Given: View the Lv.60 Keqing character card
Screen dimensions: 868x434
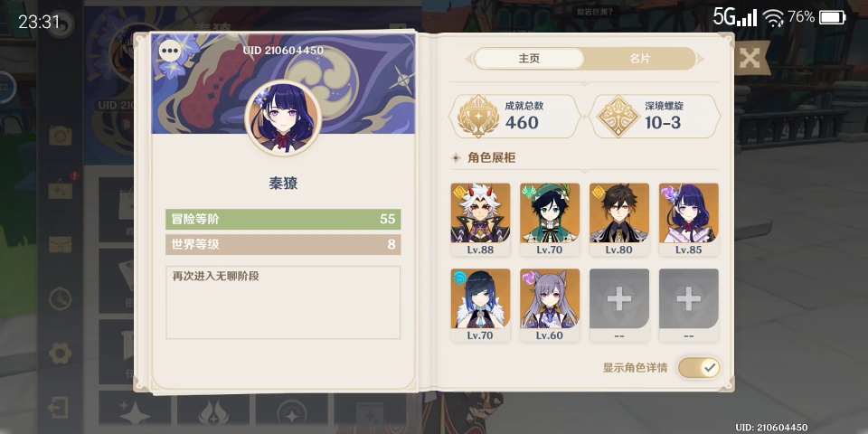Looking at the screenshot, I should [x=550, y=305].
